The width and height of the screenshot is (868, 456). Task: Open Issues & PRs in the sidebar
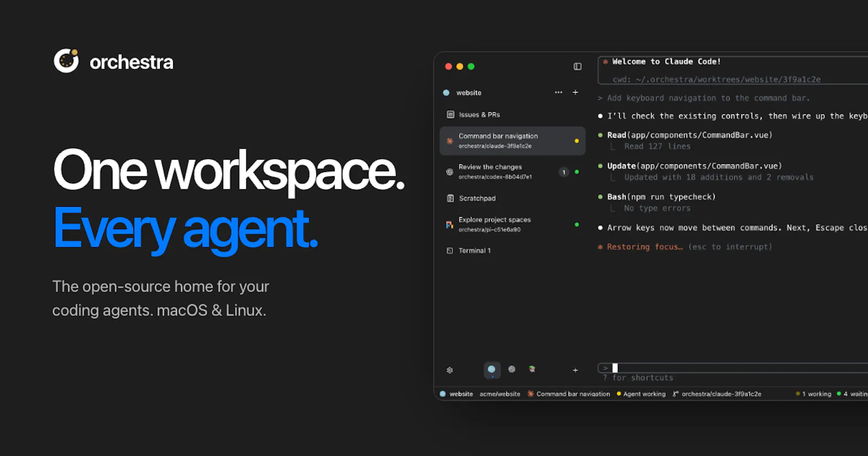coord(512,115)
